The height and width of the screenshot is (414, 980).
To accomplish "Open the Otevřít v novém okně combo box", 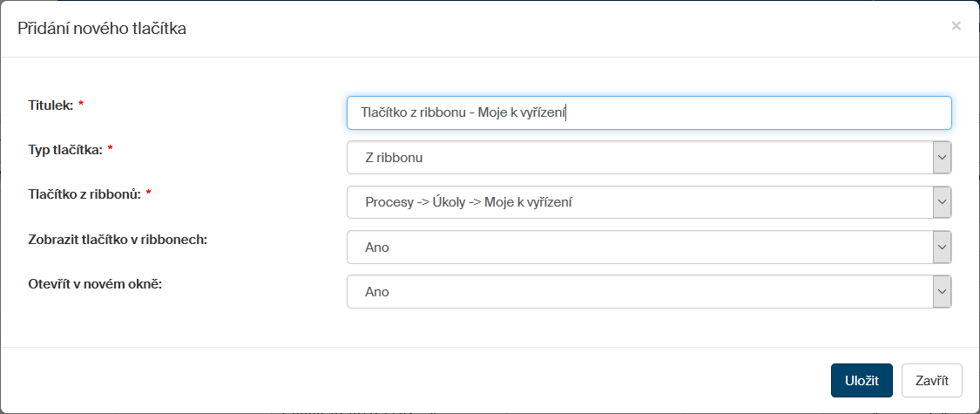I will 639,292.
